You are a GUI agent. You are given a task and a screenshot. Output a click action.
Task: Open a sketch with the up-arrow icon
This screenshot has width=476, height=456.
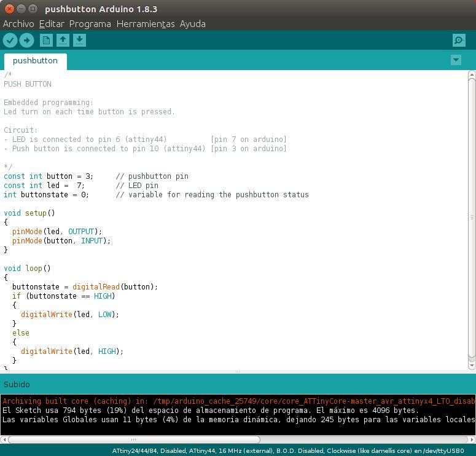[63, 41]
